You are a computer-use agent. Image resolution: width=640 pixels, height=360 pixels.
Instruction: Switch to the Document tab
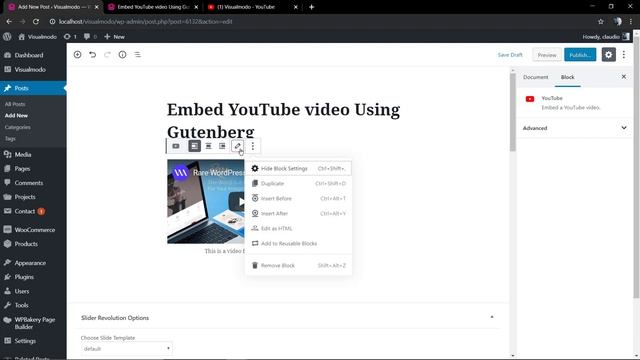[536, 77]
